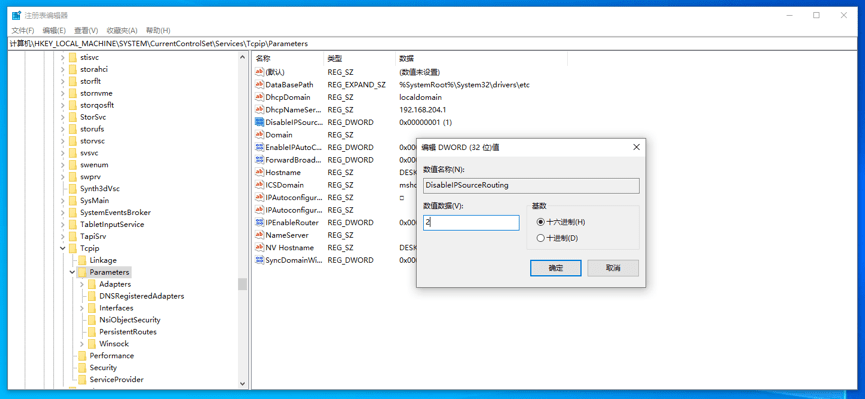Click the Registry Editor app icon in title bar
Screen dimensions: 865x399
pyautogui.click(x=17, y=15)
